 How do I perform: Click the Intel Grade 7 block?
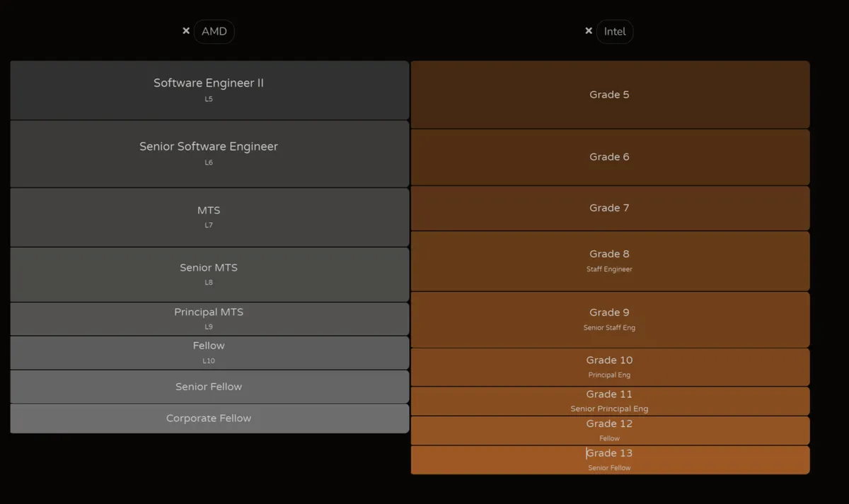[x=609, y=208]
